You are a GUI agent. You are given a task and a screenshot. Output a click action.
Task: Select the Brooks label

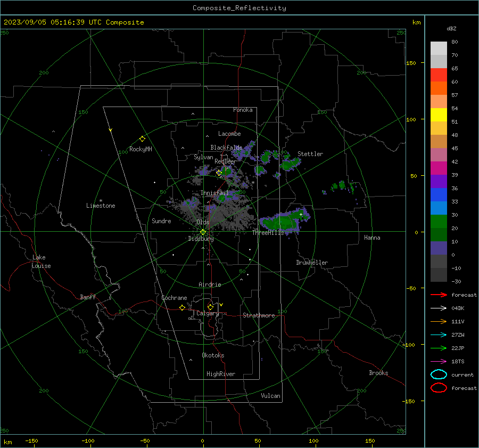[x=378, y=373]
